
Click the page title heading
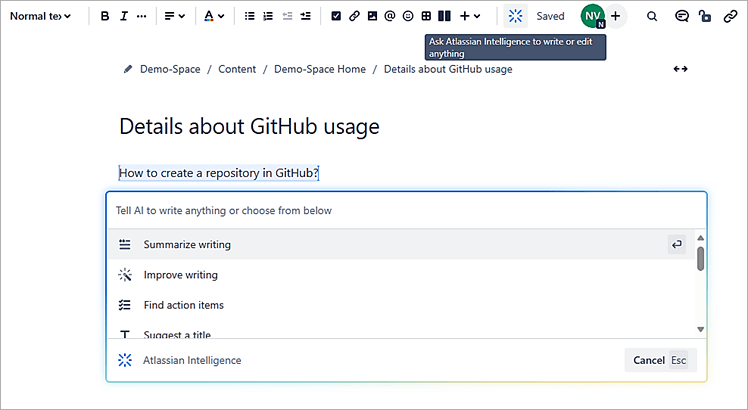point(249,126)
